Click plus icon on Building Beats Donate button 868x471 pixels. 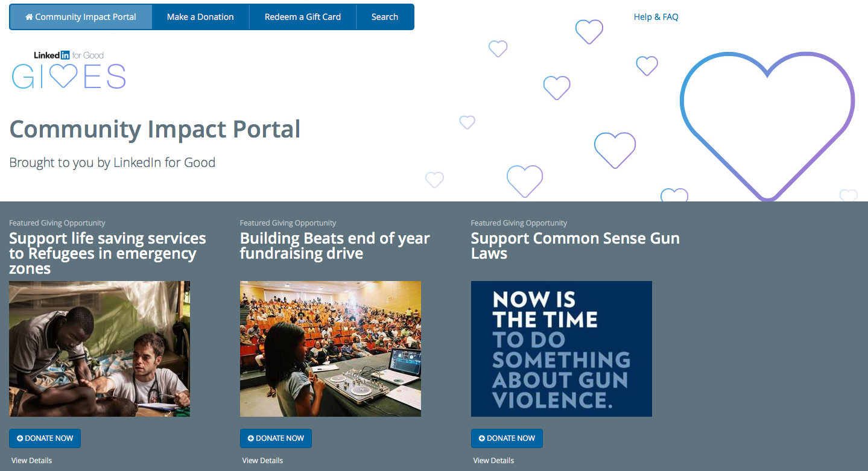pyautogui.click(x=251, y=438)
